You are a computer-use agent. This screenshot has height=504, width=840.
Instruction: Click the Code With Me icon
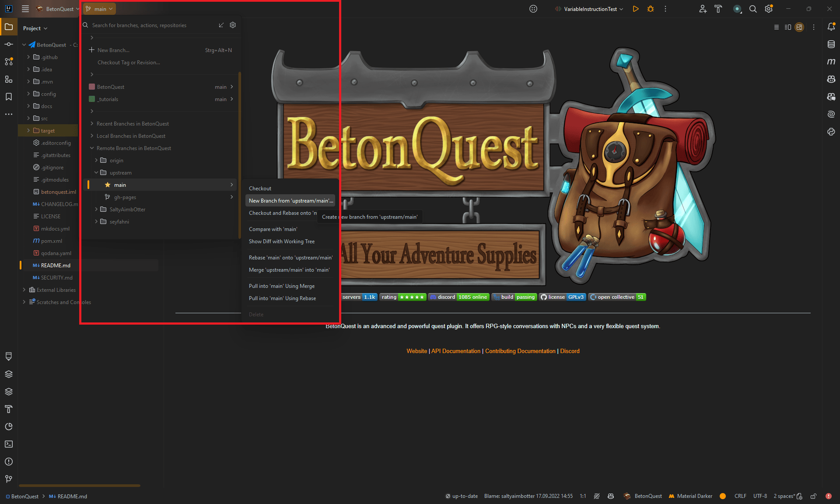coord(703,9)
